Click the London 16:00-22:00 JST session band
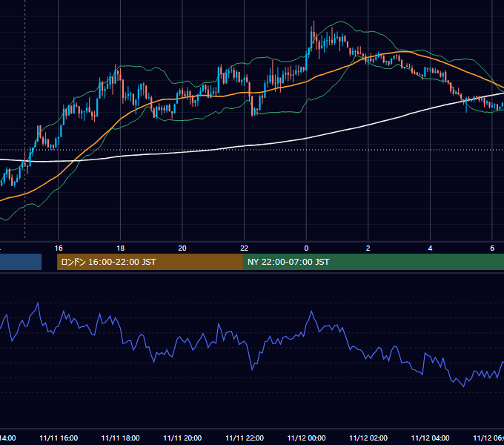 (150, 262)
